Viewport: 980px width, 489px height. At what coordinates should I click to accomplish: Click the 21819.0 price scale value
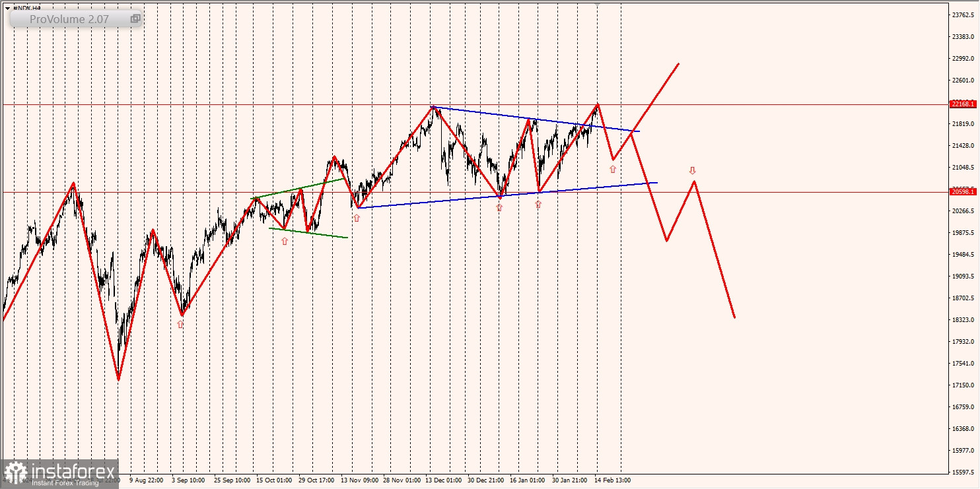964,124
